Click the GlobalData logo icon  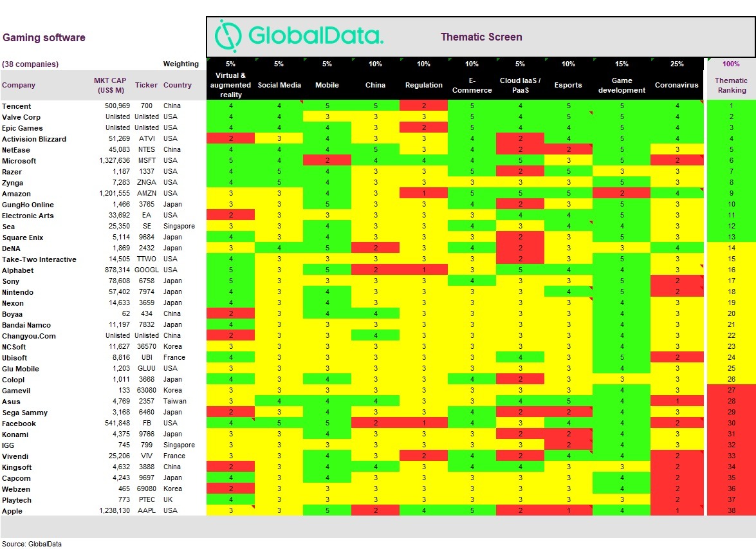(228, 35)
